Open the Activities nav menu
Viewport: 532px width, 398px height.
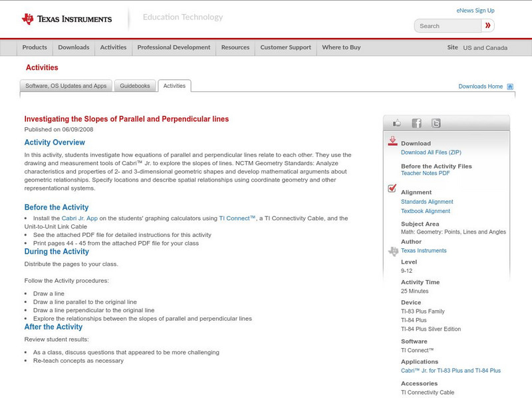pyautogui.click(x=113, y=47)
